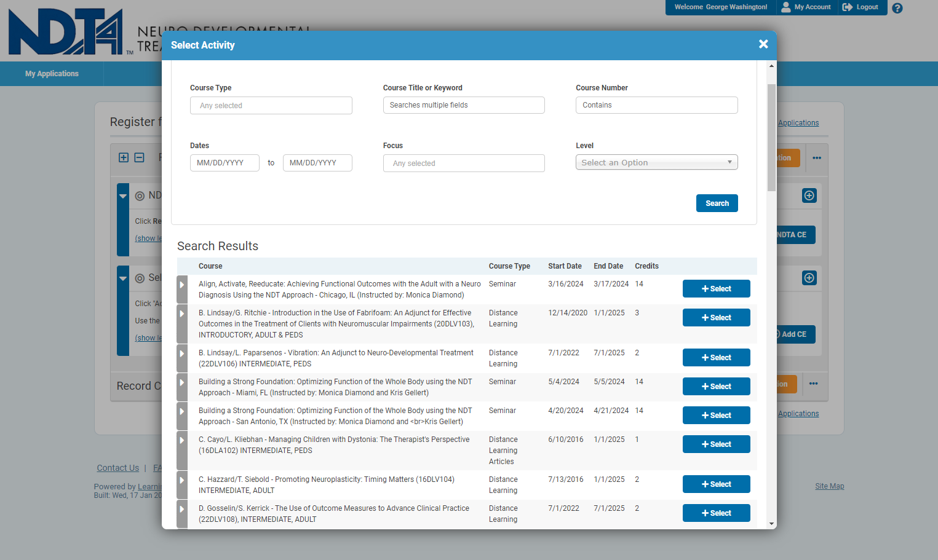Select the Managing Children with Dystonia course
Screen dimensions: 938x560
pos(716,444)
